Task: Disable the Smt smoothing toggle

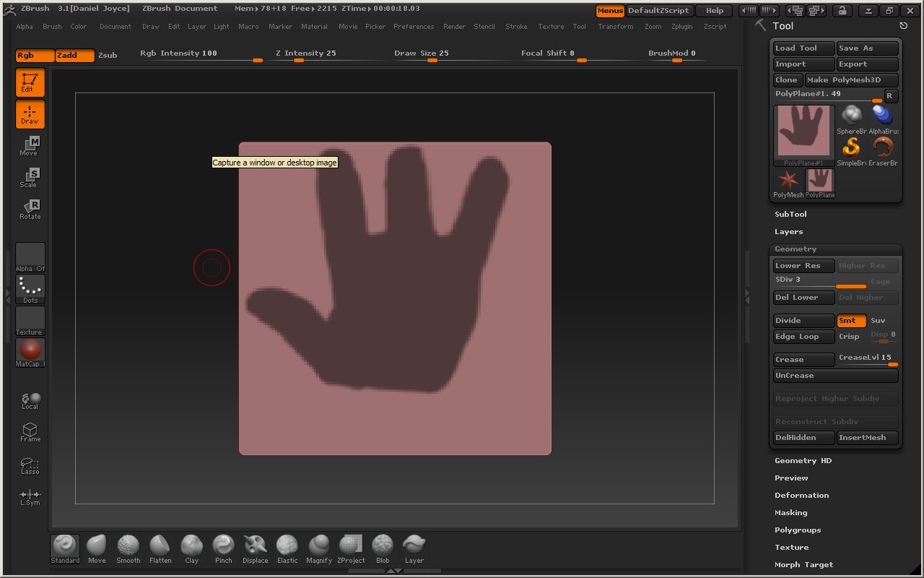Action: click(851, 321)
